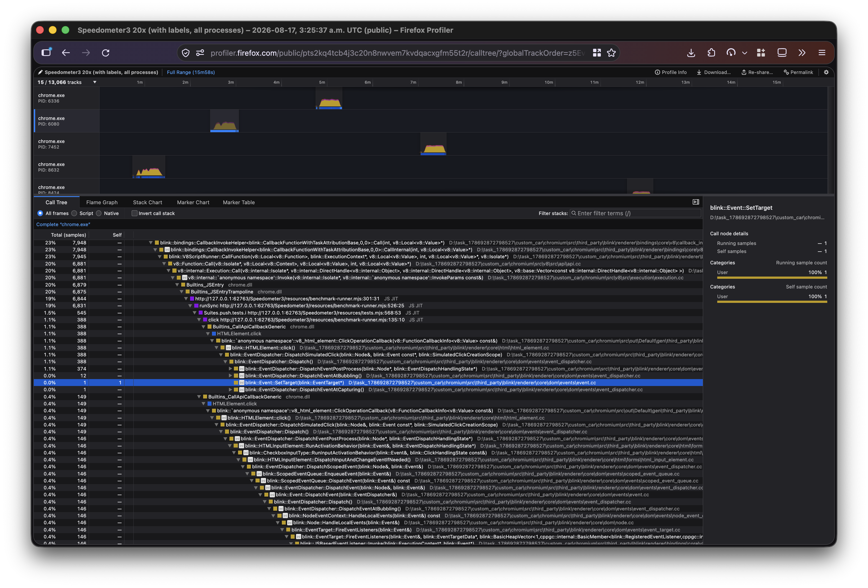
Task: Click the profiler headphone toolbar icon
Action: (x=731, y=53)
